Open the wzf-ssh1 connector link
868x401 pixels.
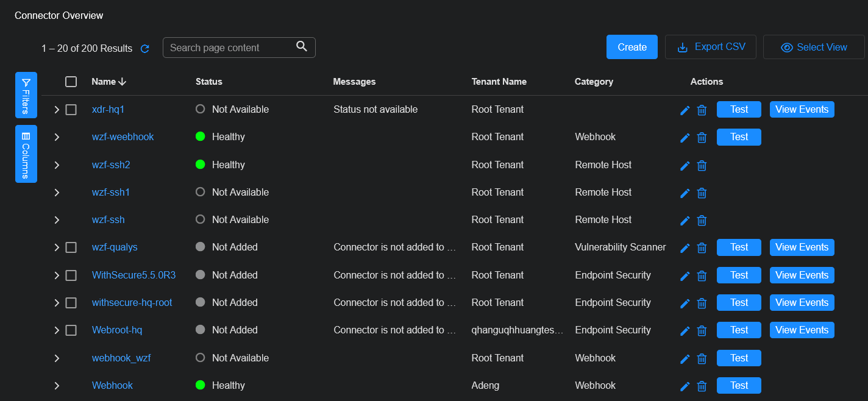pyautogui.click(x=111, y=193)
